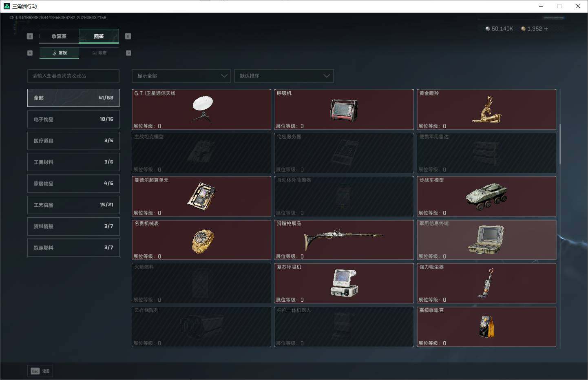Select the 医疗道具 category
The image size is (588, 380).
(x=73, y=141)
